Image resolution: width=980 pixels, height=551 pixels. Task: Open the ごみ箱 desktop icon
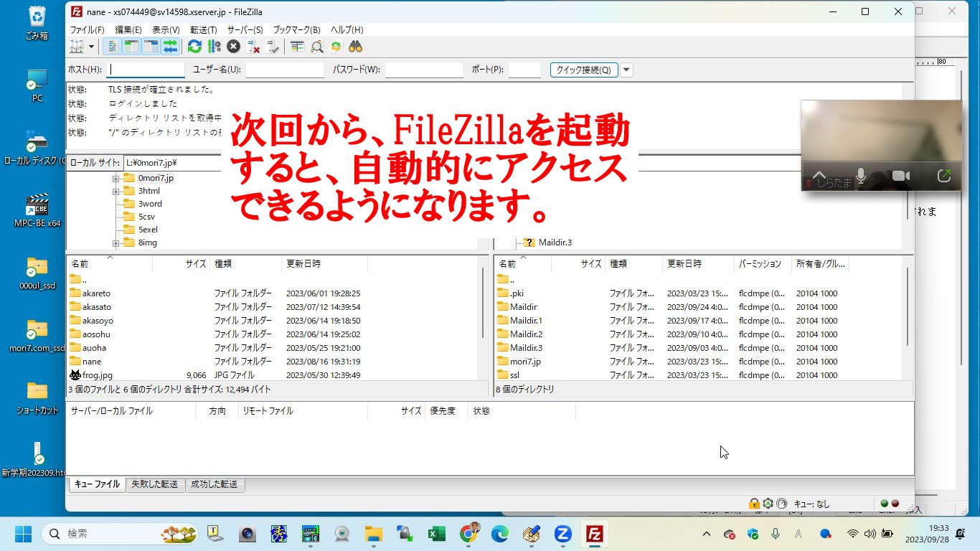coord(37,23)
